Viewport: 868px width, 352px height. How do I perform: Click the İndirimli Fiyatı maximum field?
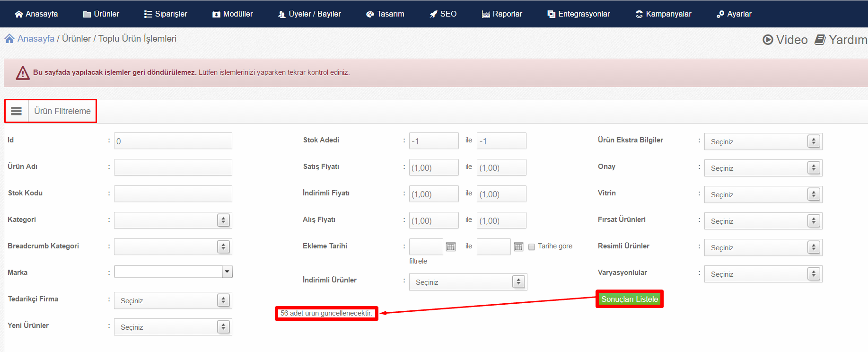pyautogui.click(x=501, y=194)
